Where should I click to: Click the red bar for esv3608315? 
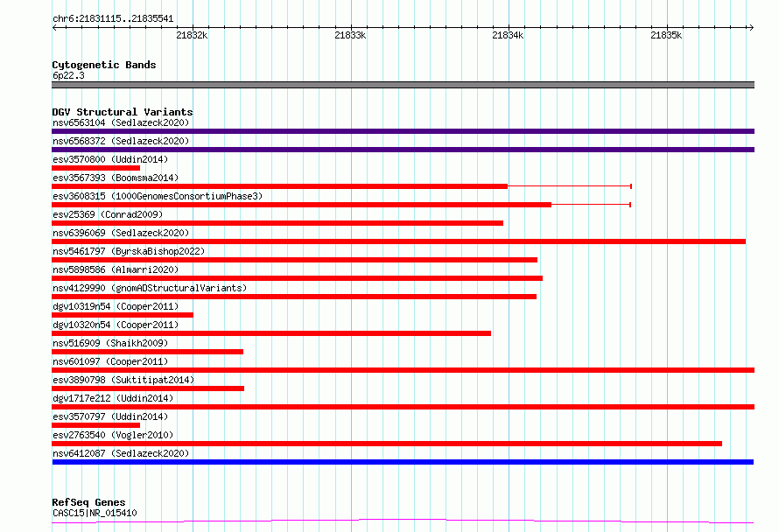click(302, 205)
